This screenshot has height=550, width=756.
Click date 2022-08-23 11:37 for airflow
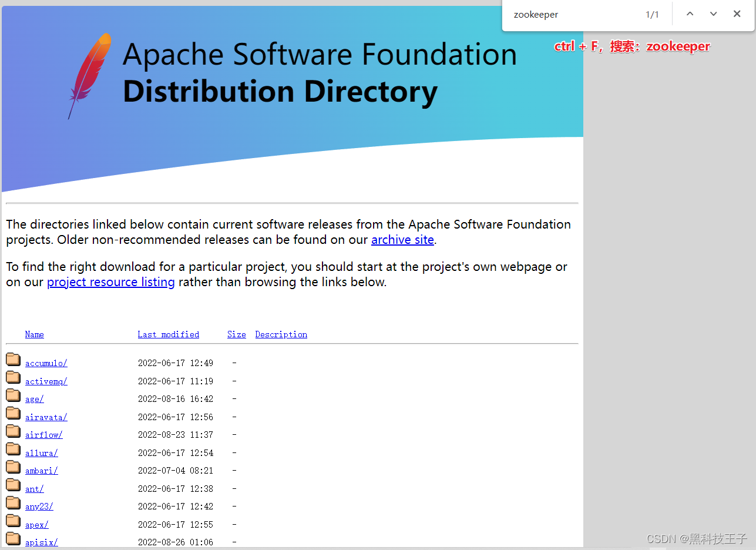(x=176, y=435)
